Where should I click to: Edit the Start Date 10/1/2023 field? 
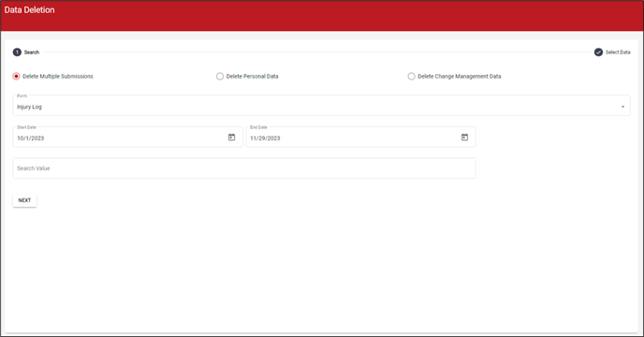click(x=127, y=137)
